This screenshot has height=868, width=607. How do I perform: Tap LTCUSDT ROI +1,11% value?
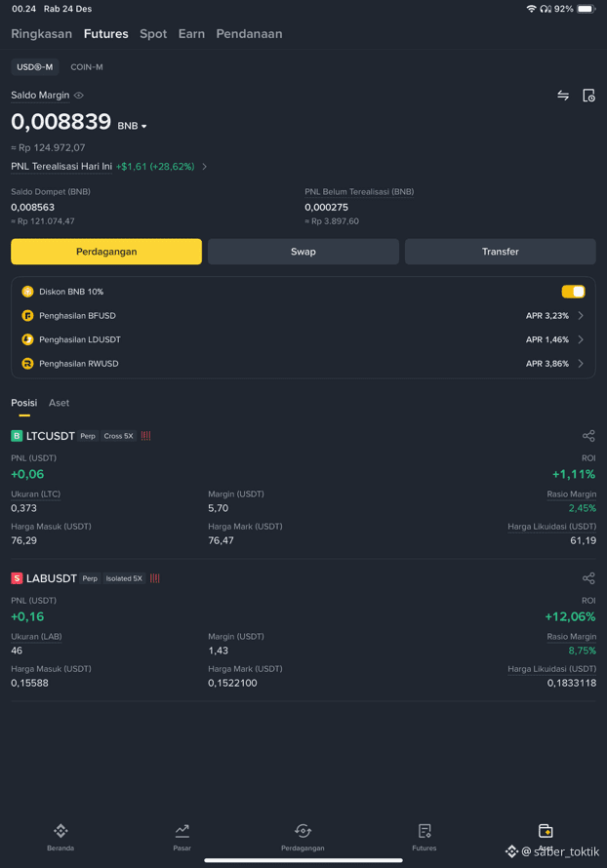(x=574, y=474)
